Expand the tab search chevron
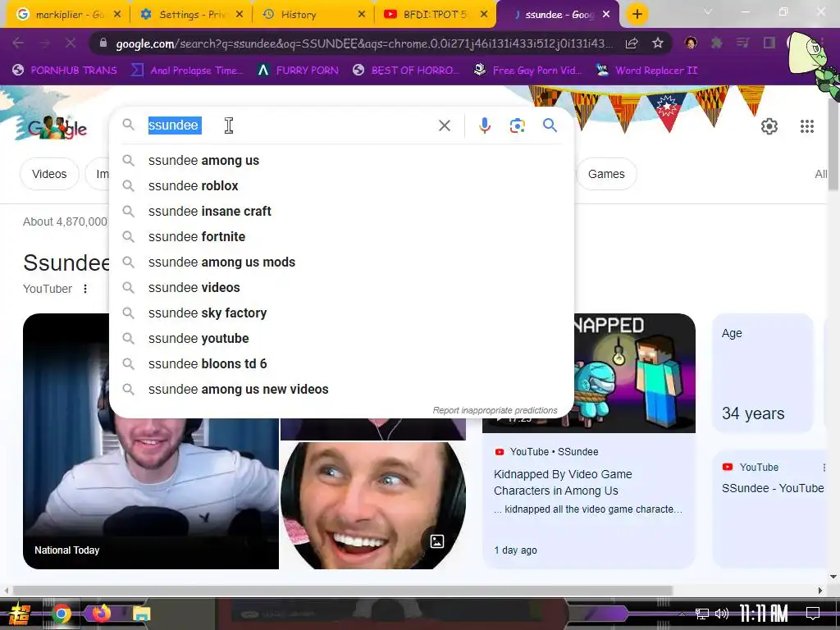This screenshot has width=840, height=630. [708, 11]
